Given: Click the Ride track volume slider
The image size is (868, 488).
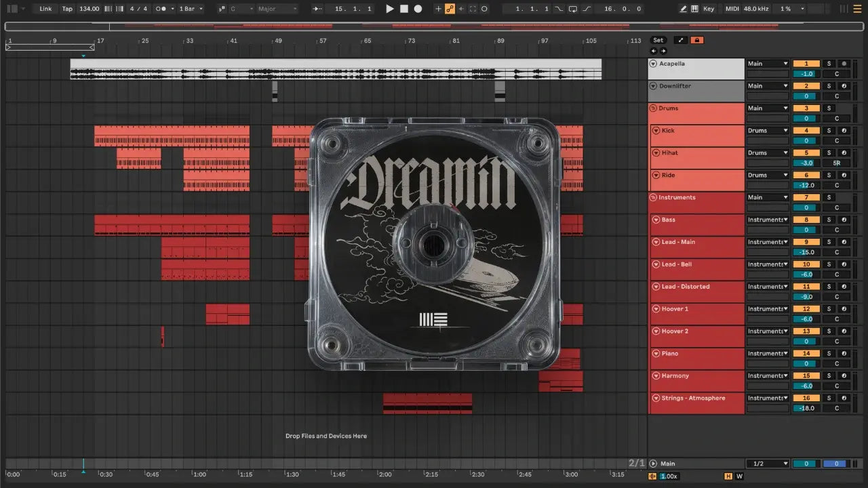Looking at the screenshot, I should [x=806, y=185].
